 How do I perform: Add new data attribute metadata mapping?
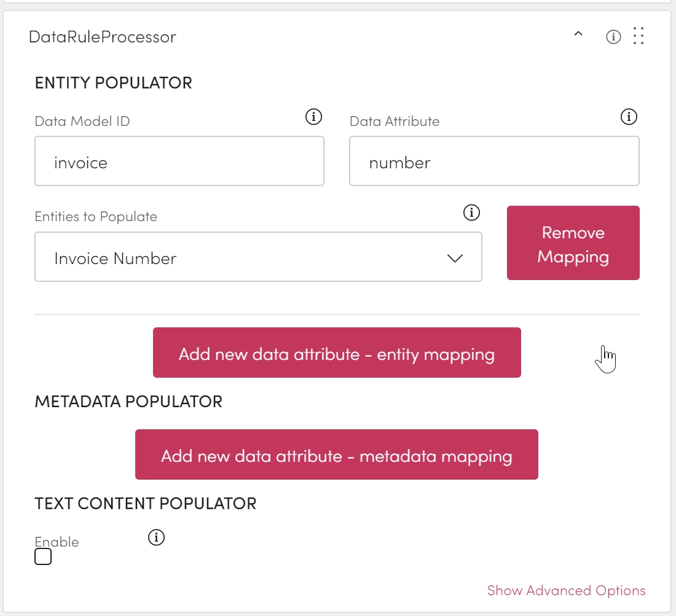point(337,455)
